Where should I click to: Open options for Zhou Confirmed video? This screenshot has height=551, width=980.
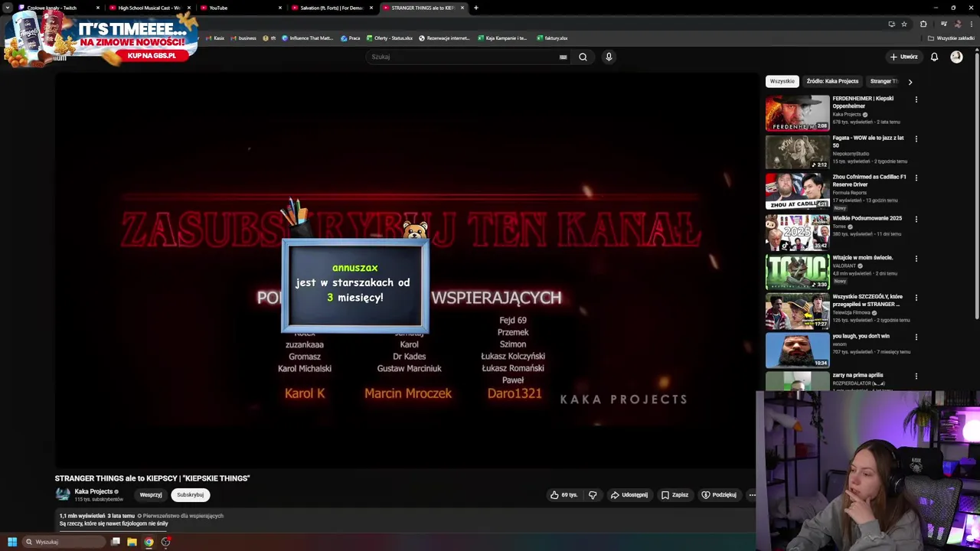pos(916,178)
